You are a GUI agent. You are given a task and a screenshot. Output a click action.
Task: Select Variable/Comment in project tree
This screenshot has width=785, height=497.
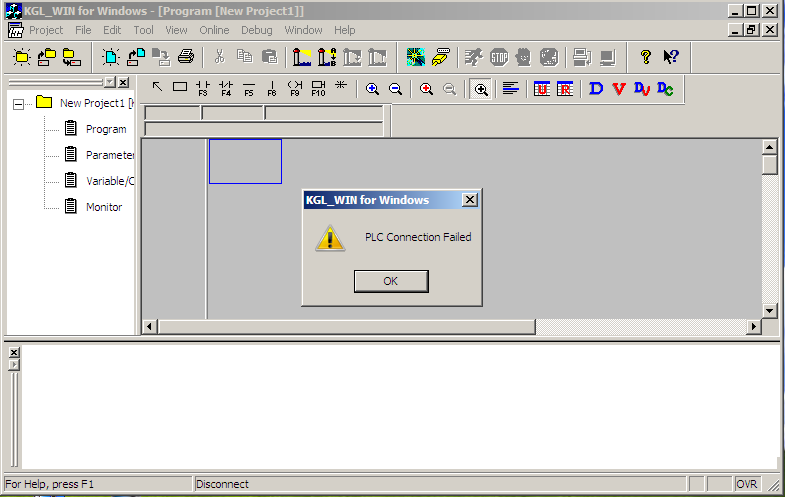110,181
